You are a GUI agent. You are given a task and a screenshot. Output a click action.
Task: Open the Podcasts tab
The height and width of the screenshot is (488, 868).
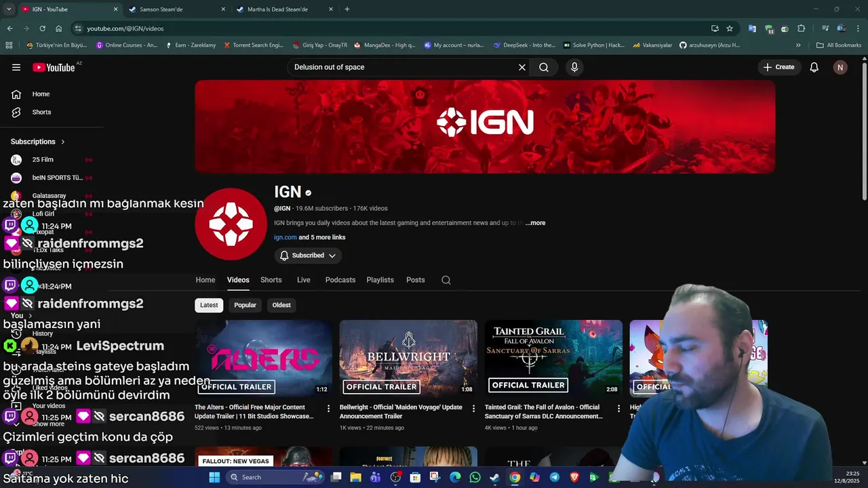[340, 280]
